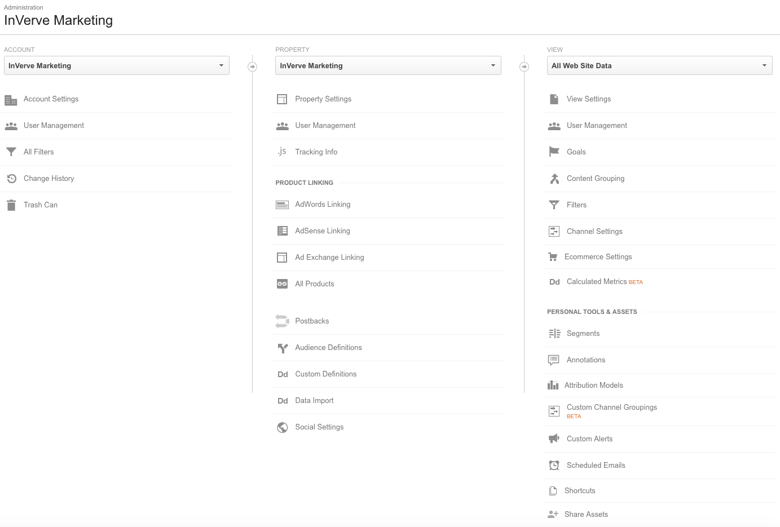The height and width of the screenshot is (527, 780).
Task: Open Ad Exchange Linking text link
Action: [x=329, y=257]
